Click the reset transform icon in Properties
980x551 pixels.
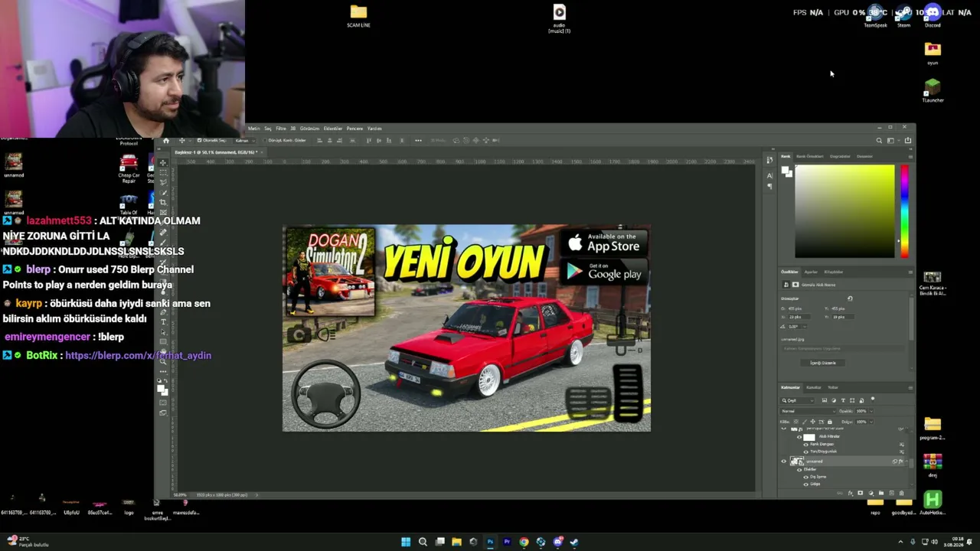(x=850, y=298)
